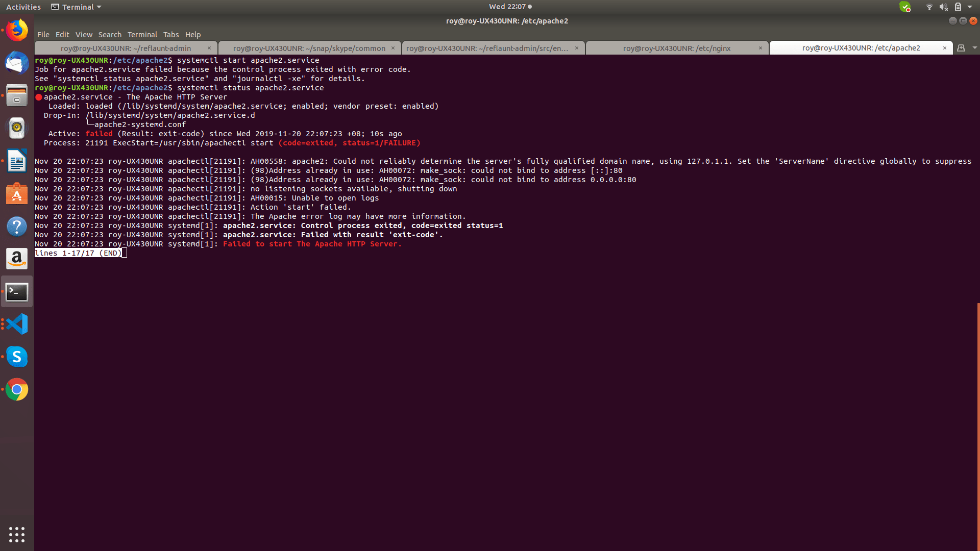Image resolution: width=980 pixels, height=551 pixels.
Task: Open Ubuntu Software center icon
Action: coord(17,194)
